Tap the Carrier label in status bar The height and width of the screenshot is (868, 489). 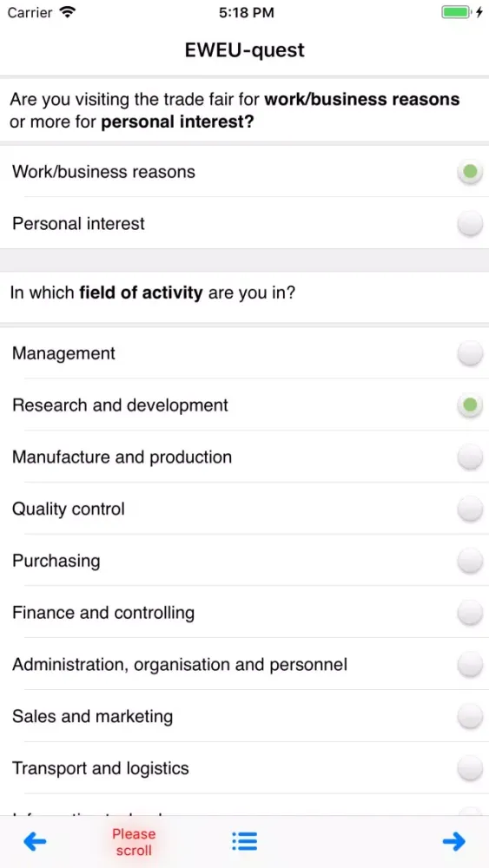[x=30, y=13]
